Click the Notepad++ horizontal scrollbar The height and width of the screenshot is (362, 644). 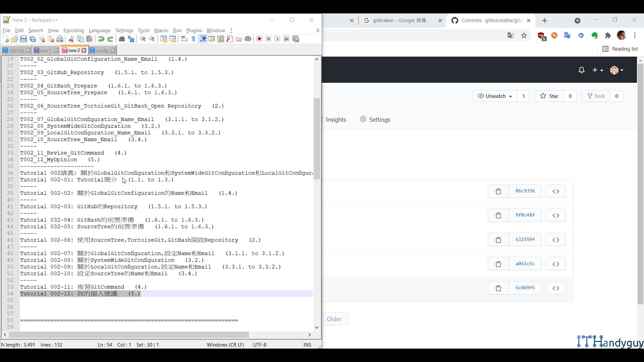click(x=129, y=335)
